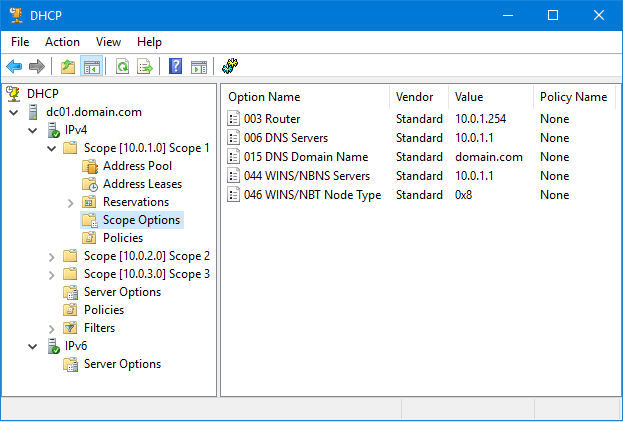624x422 pixels.
Task: Select Address Leases in the tree
Action: 142,184
